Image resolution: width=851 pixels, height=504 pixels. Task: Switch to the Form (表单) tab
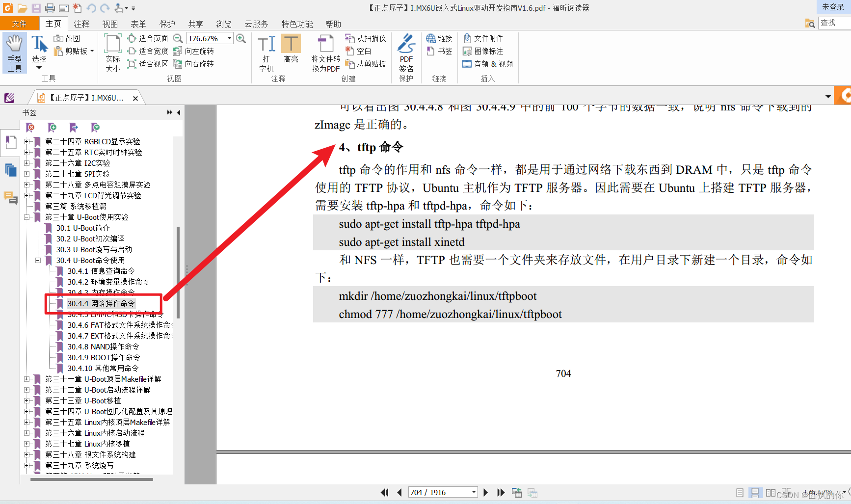click(138, 24)
